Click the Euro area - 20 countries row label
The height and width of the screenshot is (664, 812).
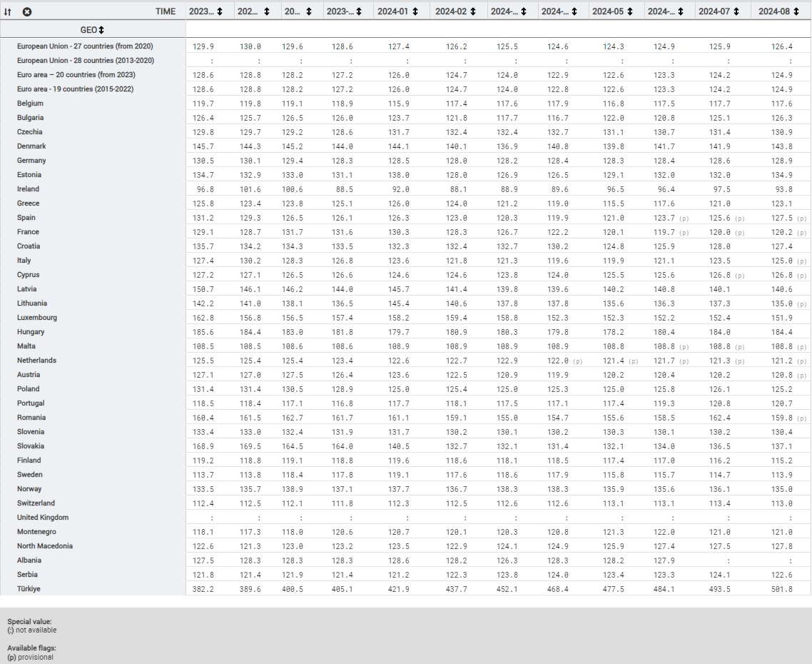(76, 75)
